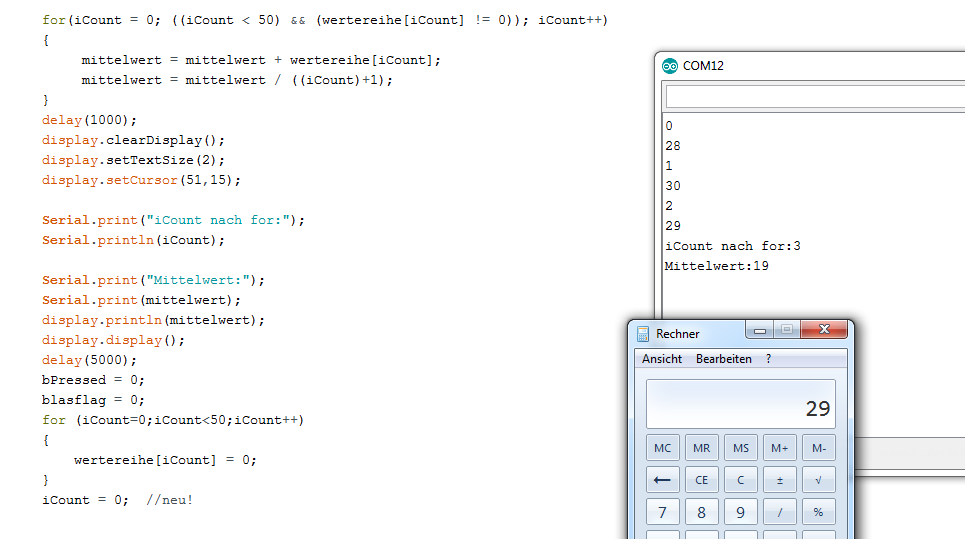
Task: Click the MR memory recall button
Action: point(702,448)
